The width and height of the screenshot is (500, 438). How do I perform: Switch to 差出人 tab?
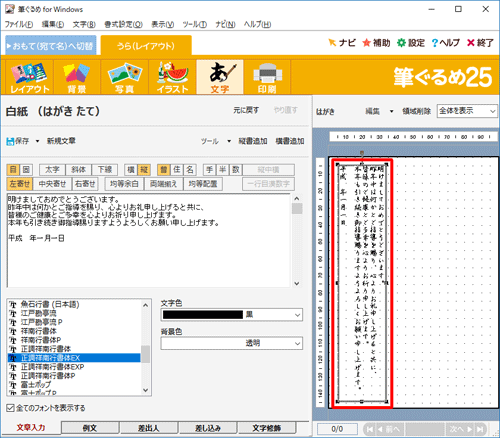click(x=149, y=428)
